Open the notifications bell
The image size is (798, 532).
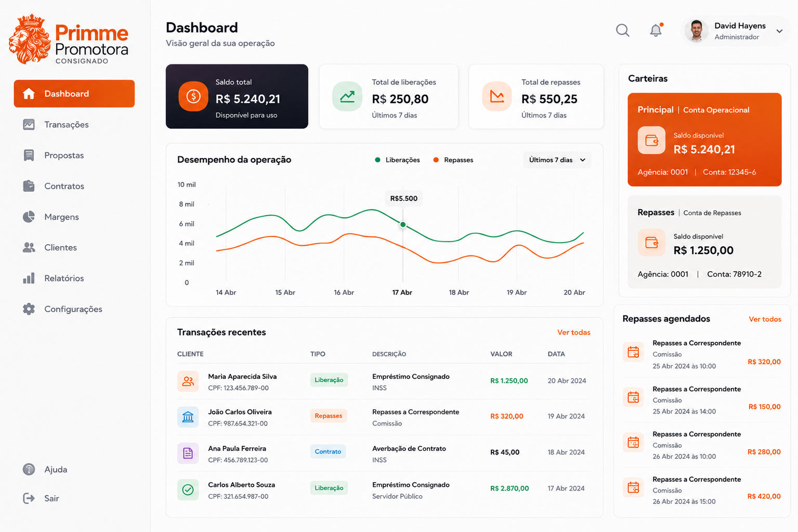tap(656, 30)
